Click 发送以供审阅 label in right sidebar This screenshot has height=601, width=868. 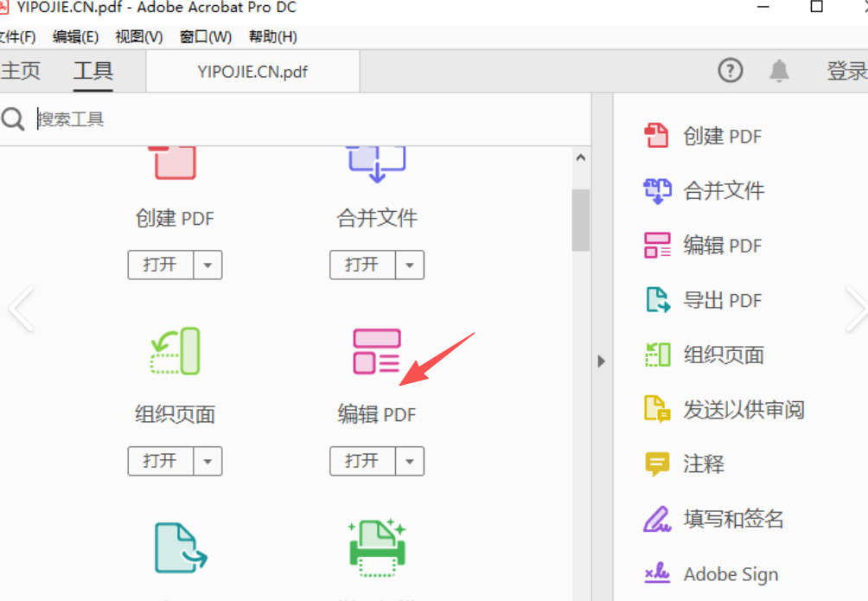tap(744, 409)
